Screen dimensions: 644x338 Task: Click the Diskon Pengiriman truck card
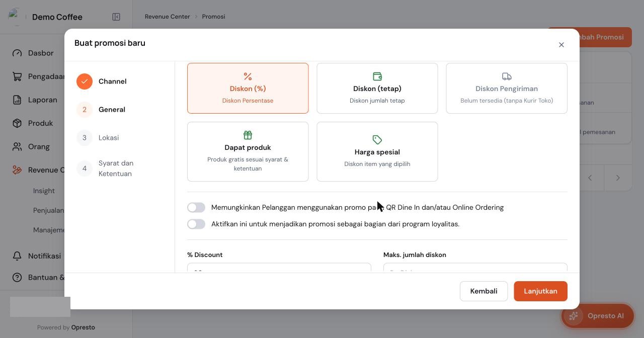click(x=507, y=88)
